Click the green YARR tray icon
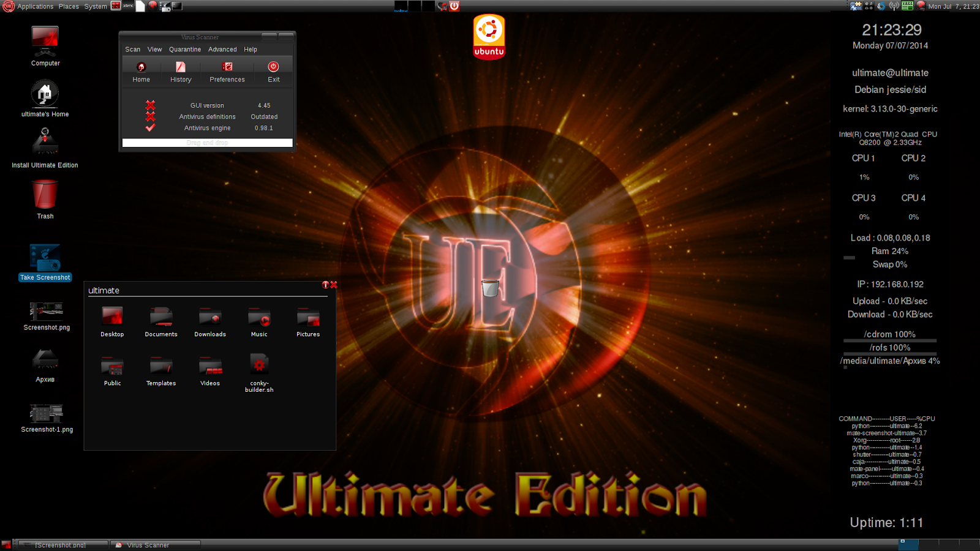Image resolution: width=980 pixels, height=551 pixels. (x=908, y=6)
